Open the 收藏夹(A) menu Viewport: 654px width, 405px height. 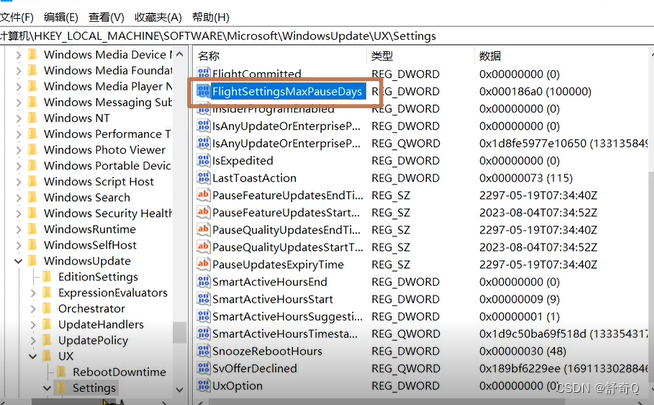[158, 17]
